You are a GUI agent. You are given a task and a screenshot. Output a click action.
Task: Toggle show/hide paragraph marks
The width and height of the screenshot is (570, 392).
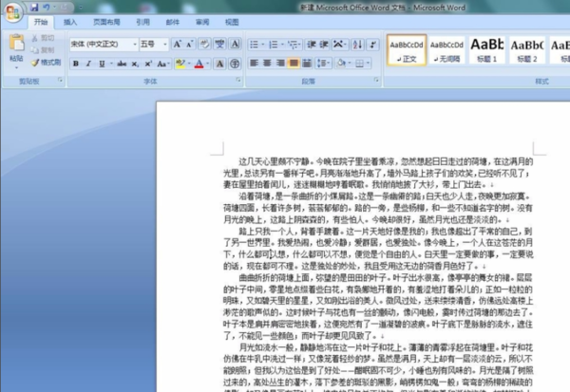[373, 45]
